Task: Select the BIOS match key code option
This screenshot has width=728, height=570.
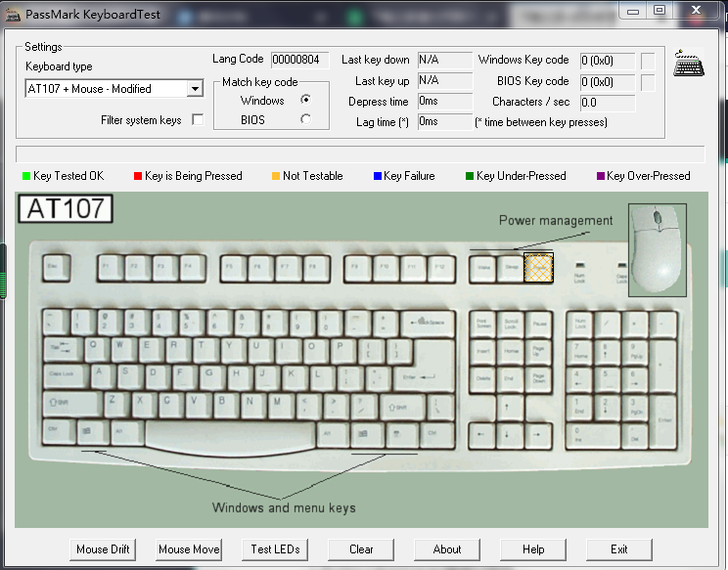Action: pyautogui.click(x=306, y=119)
